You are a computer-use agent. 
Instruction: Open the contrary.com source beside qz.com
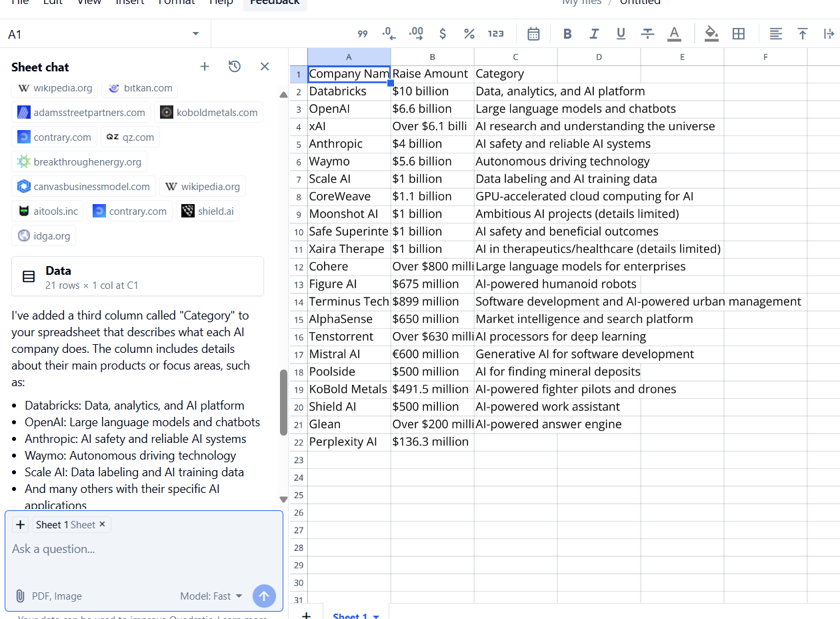[x=55, y=137]
